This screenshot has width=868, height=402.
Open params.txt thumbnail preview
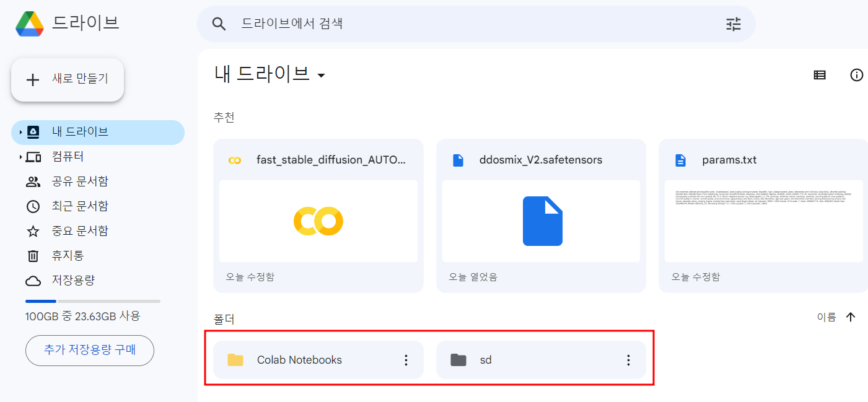764,221
